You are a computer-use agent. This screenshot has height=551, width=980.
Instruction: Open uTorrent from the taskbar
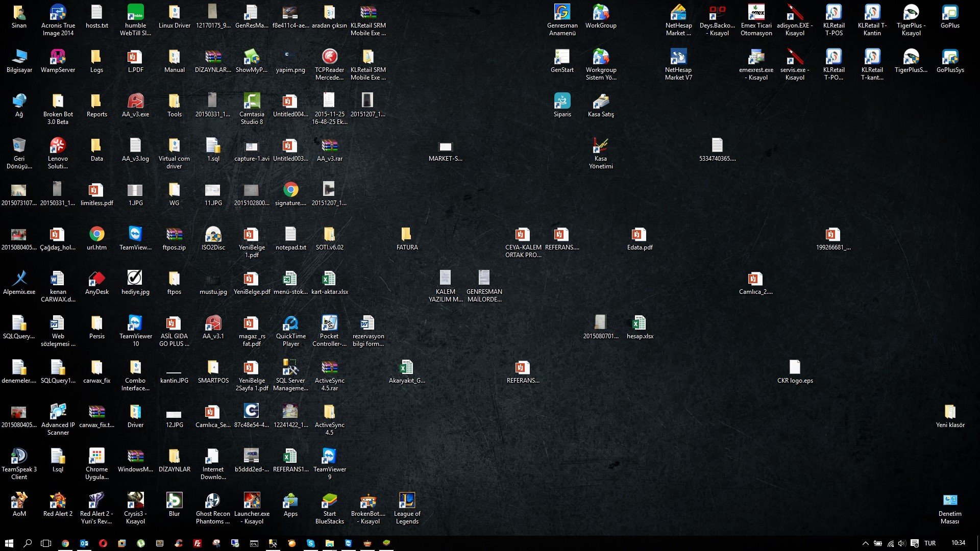(x=141, y=543)
